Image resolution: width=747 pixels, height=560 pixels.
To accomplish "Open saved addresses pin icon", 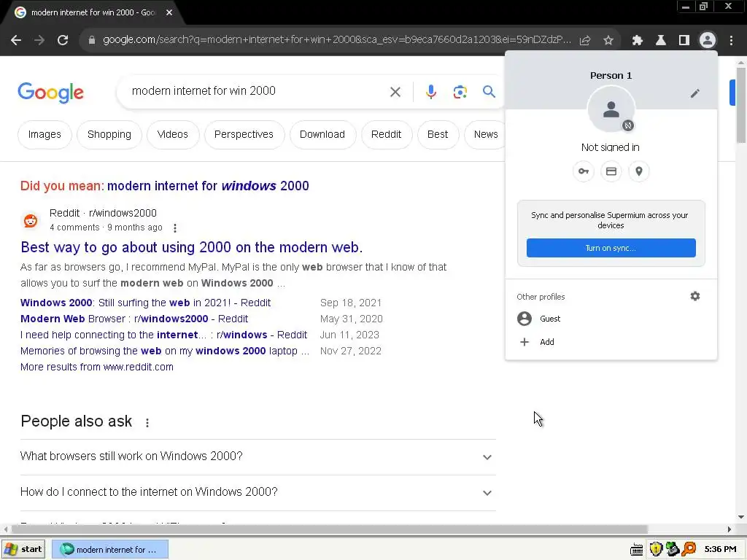I will point(639,171).
